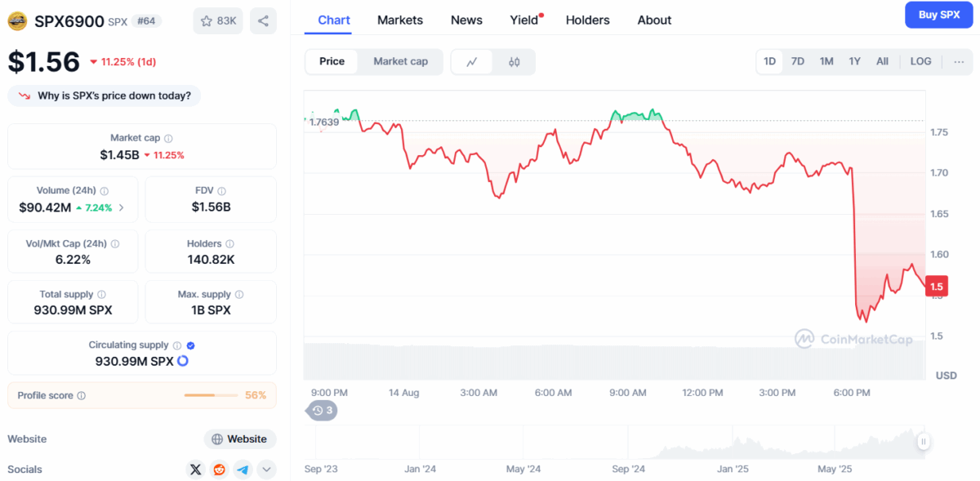The height and width of the screenshot is (481, 980).
Task: Show Circulating supply info tooltip icon
Action: (176, 345)
